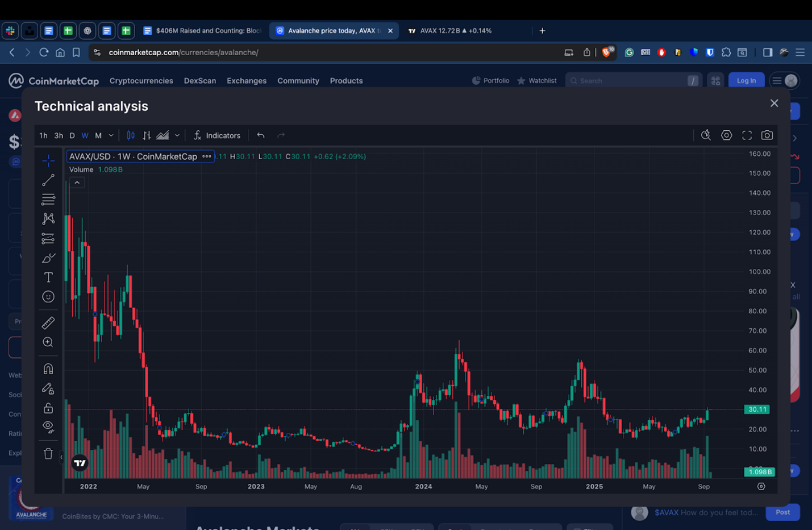Open the Exchanges menu

[x=247, y=81]
